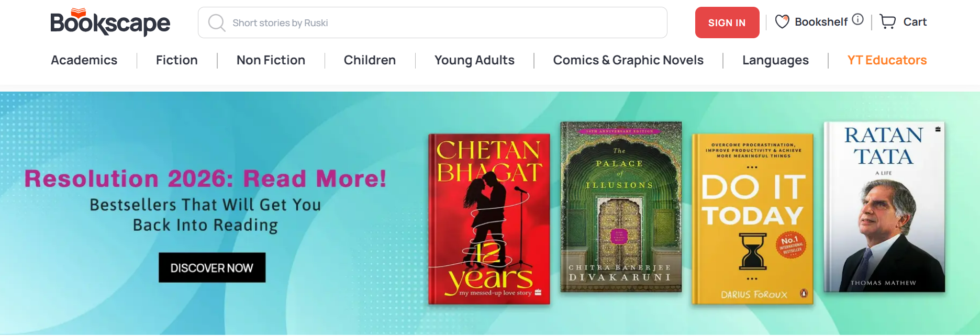Open the Academics menu
The image size is (980, 336).
pos(84,60)
